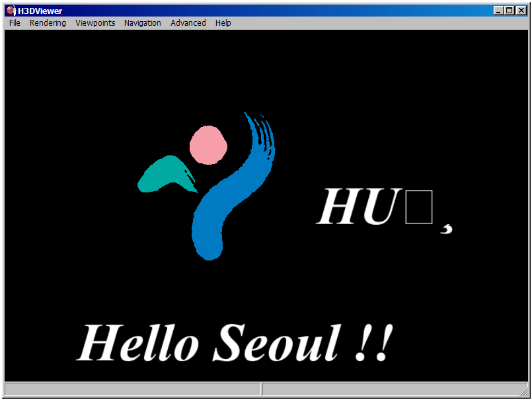Click the H3DViewer title bar text
532x400 pixels.
tap(40, 11)
